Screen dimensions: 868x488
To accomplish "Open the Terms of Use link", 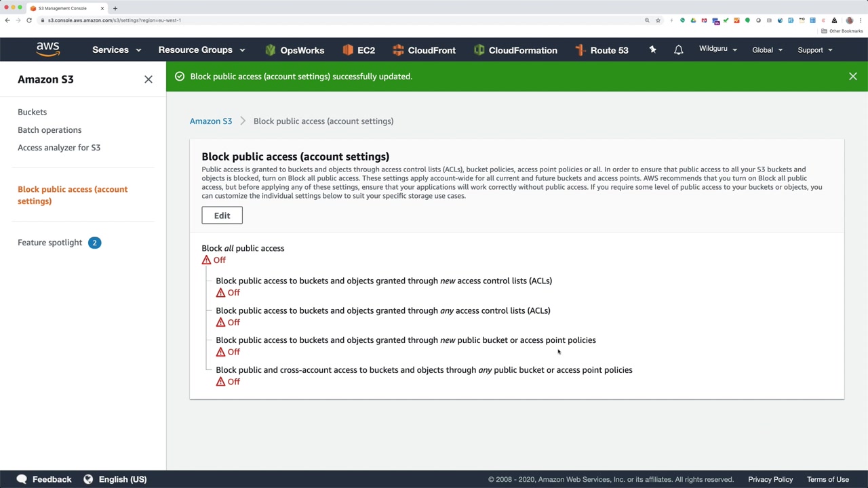I will pos(828,479).
